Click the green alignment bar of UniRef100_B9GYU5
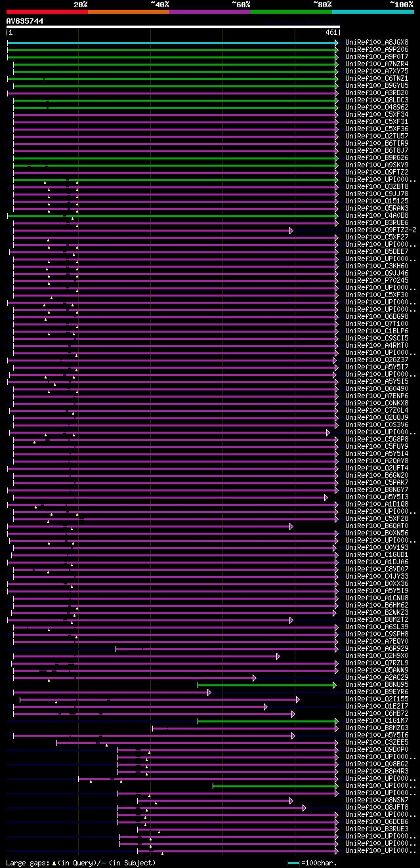420x868 pixels. point(174,85)
